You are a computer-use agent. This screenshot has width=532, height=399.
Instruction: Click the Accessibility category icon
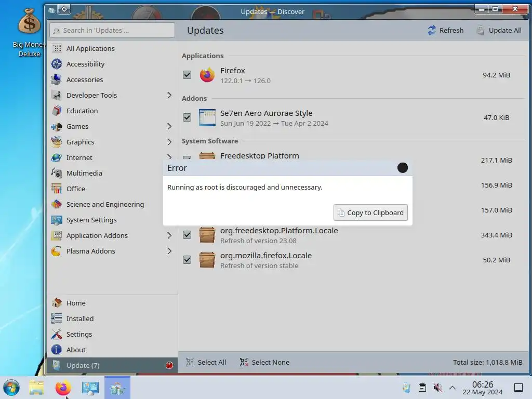tap(56, 64)
